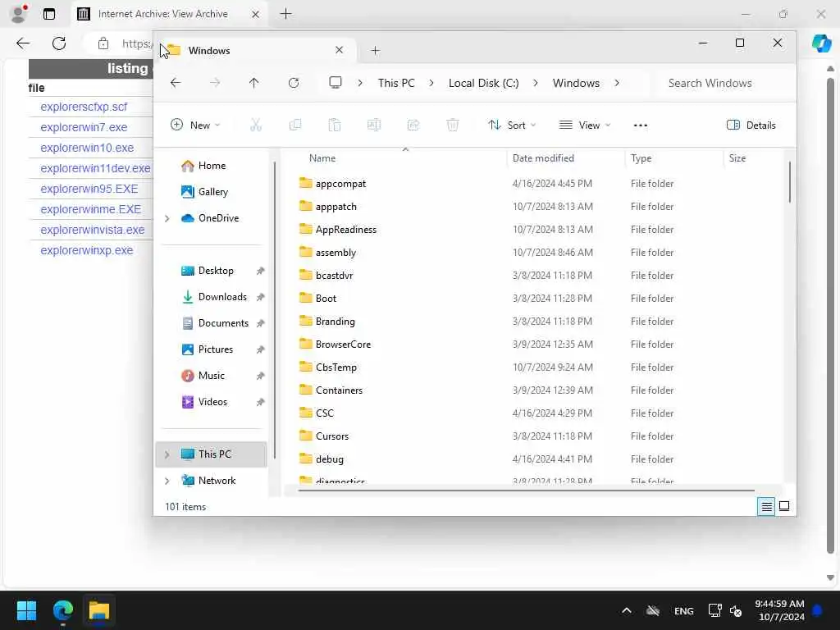840x630 pixels.
Task: Click Local Disk (C:) breadcrumb
Action: [x=483, y=83]
